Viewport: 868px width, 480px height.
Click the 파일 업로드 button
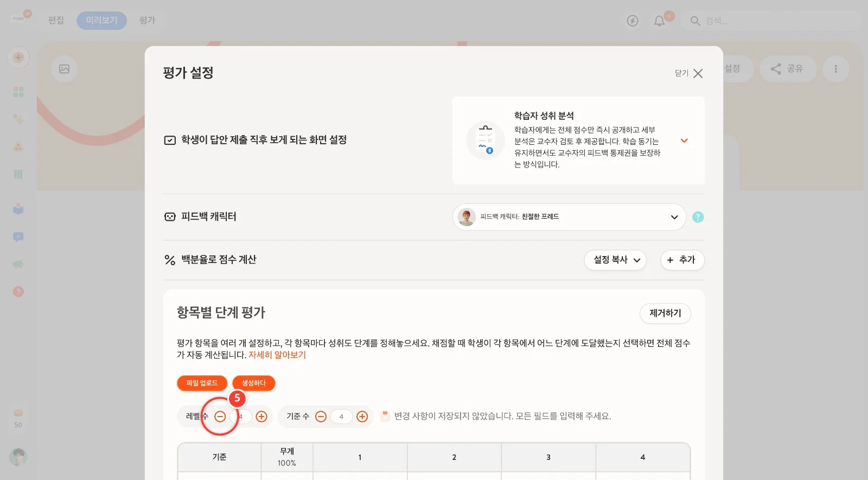click(x=202, y=383)
